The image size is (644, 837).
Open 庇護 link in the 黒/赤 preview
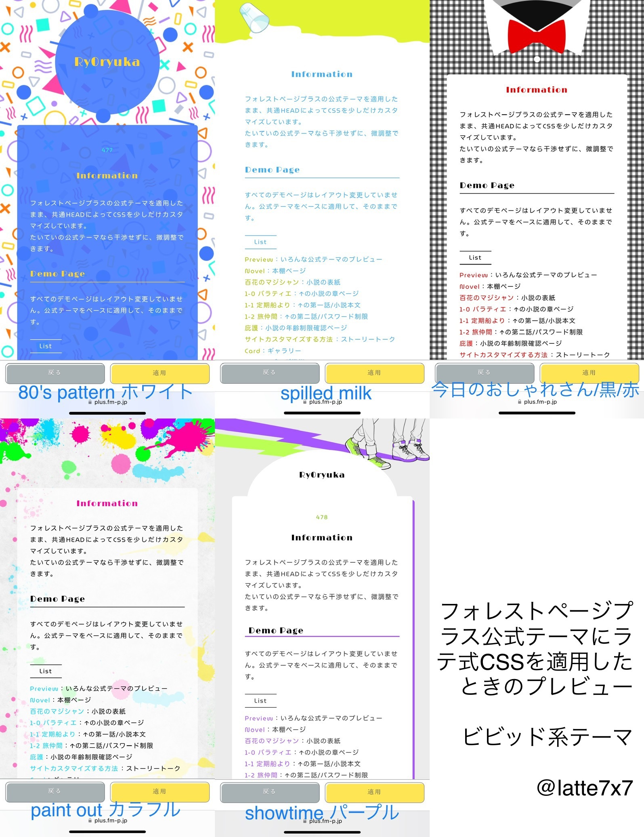coord(466,344)
